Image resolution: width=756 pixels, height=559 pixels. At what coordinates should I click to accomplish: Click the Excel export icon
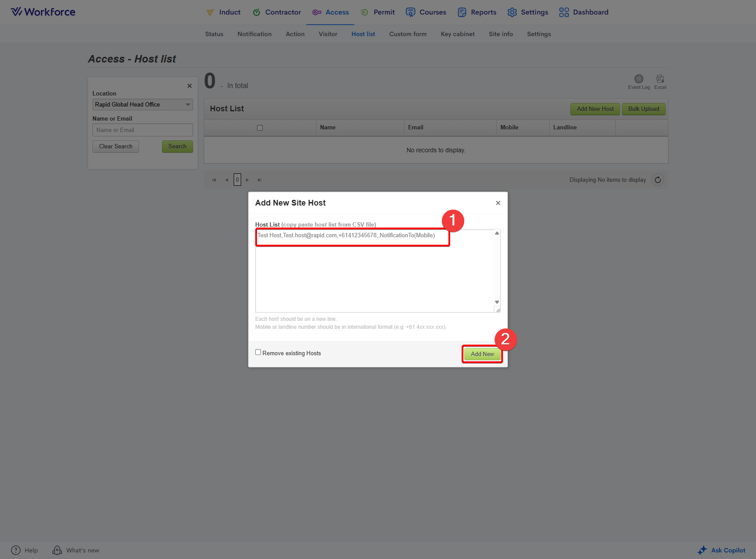tap(660, 79)
